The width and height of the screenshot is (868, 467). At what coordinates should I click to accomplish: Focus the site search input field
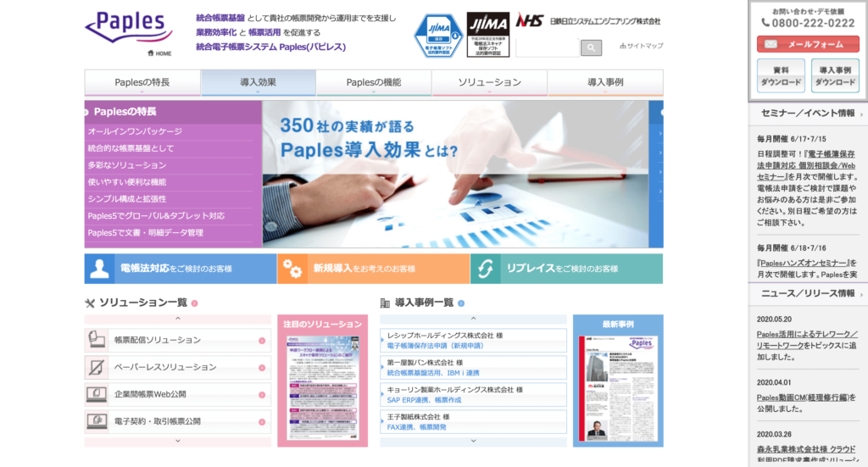(x=547, y=47)
